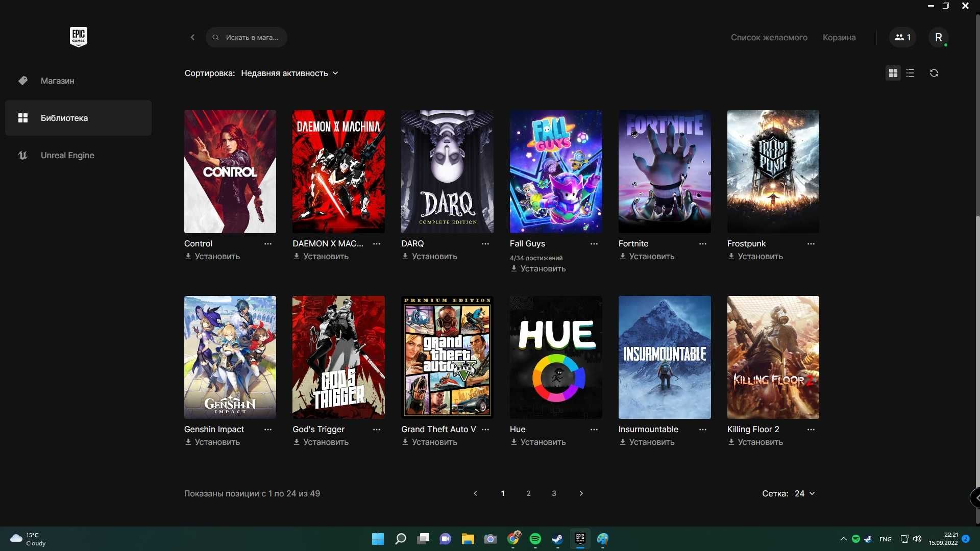Go to page 2 of library
Screen dimensions: 980x551
pos(528,493)
